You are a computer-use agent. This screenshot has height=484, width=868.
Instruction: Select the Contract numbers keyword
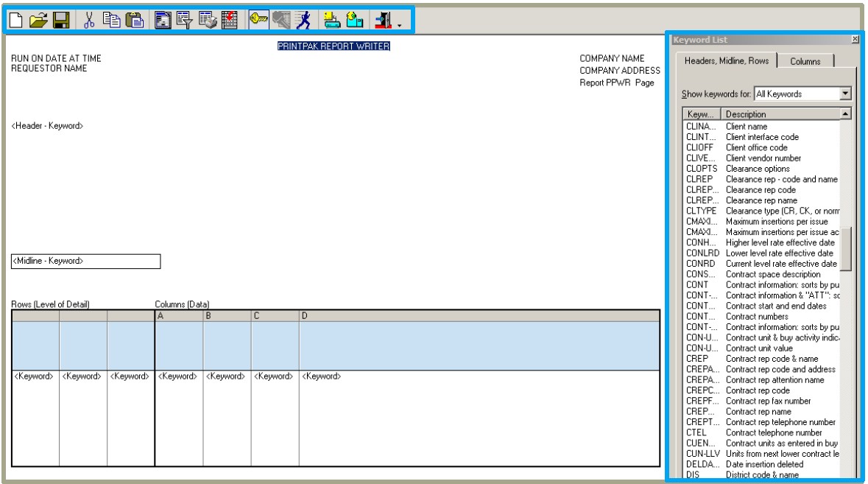pyautogui.click(x=762, y=316)
